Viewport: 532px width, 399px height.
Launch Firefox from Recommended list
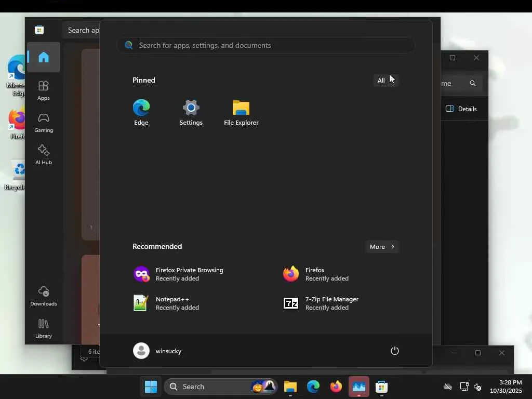coord(316,274)
